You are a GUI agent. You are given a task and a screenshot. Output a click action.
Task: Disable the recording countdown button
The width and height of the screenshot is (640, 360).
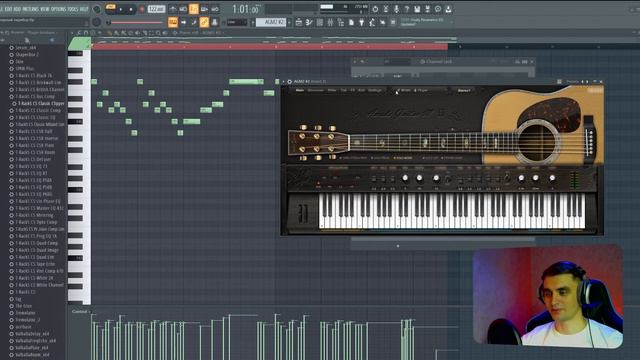[193, 9]
